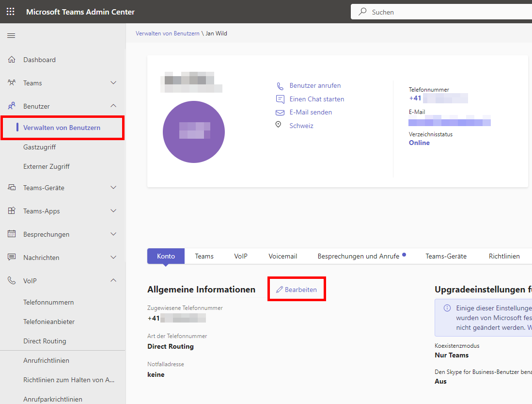Open the app launcher waffle icon
The image size is (532, 404).
click(11, 12)
